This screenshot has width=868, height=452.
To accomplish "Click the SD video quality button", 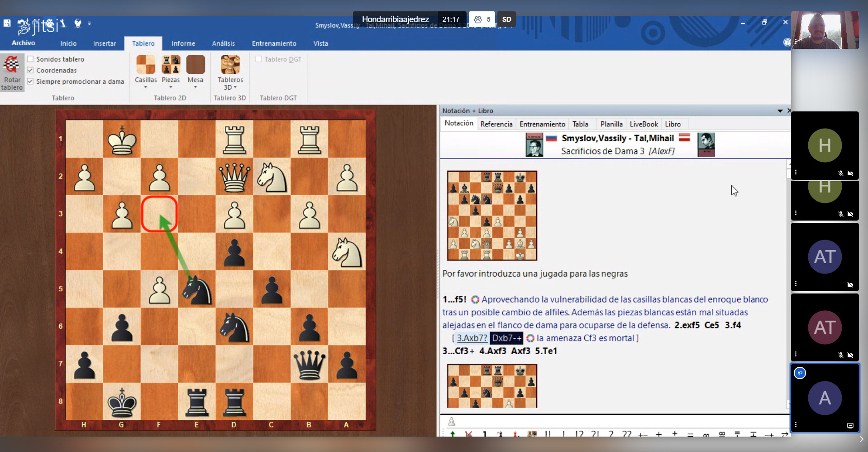I will tap(506, 19).
